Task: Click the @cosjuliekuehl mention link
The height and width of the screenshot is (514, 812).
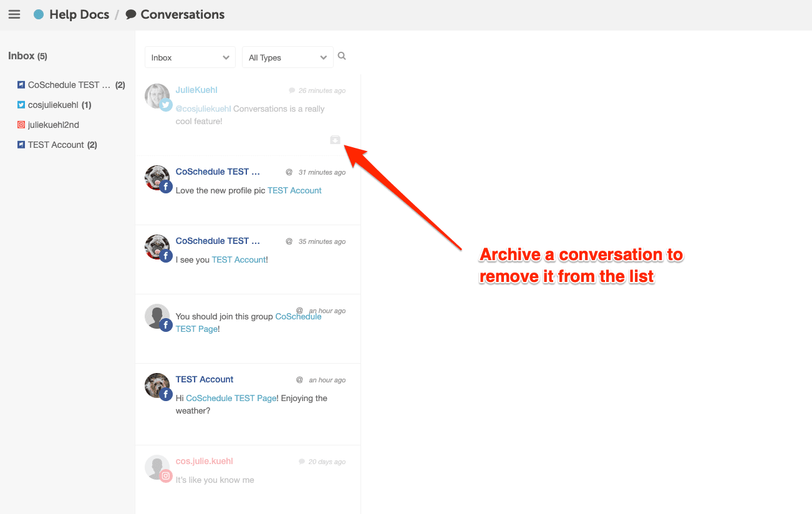Action: click(203, 109)
